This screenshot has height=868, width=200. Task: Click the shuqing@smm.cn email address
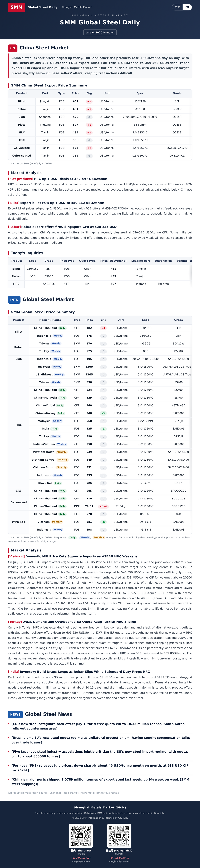click(81, 861)
